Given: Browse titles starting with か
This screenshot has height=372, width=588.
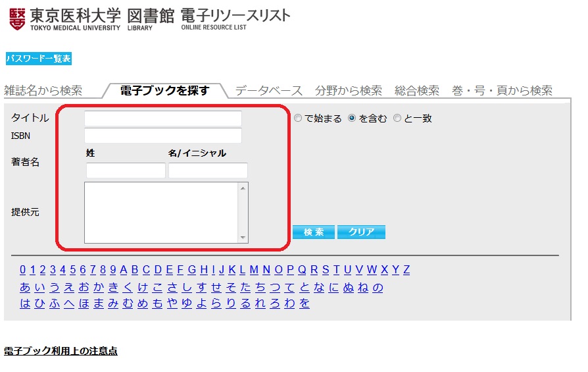Looking at the screenshot, I should point(99,287).
